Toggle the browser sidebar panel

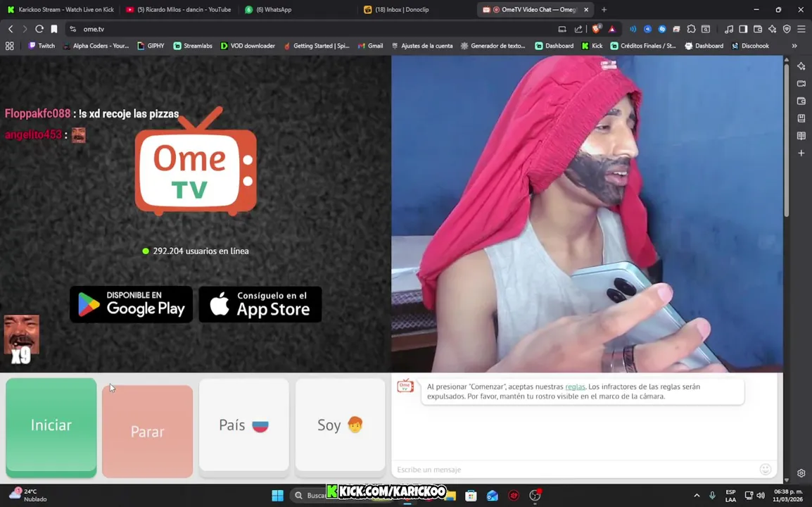743,29
